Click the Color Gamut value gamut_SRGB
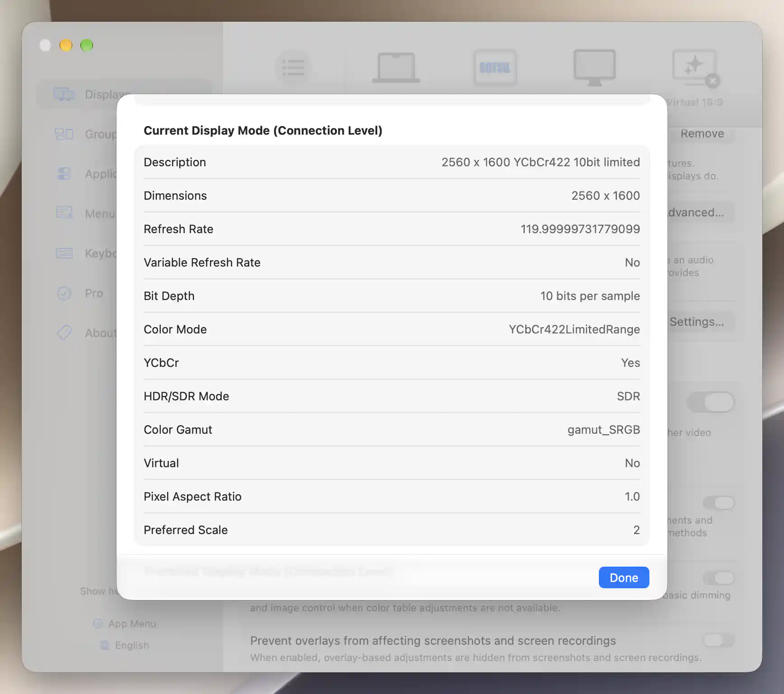Viewport: 784px width, 694px height. (x=603, y=430)
